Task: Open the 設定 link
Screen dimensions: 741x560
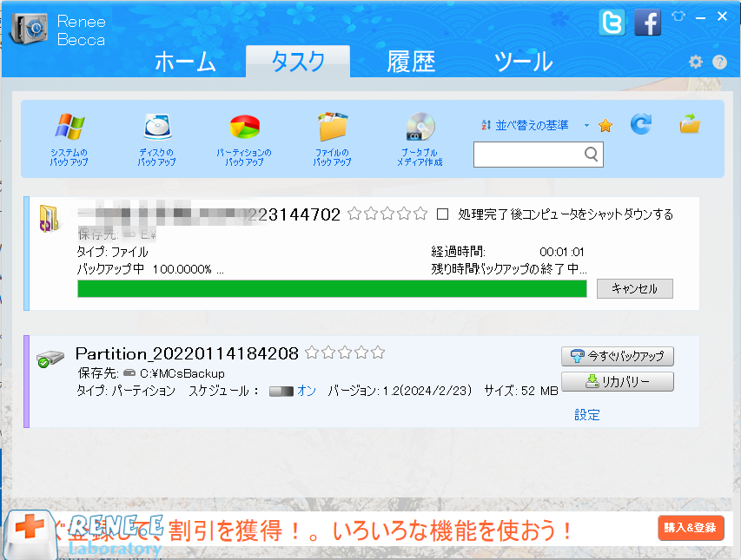Action: [587, 415]
